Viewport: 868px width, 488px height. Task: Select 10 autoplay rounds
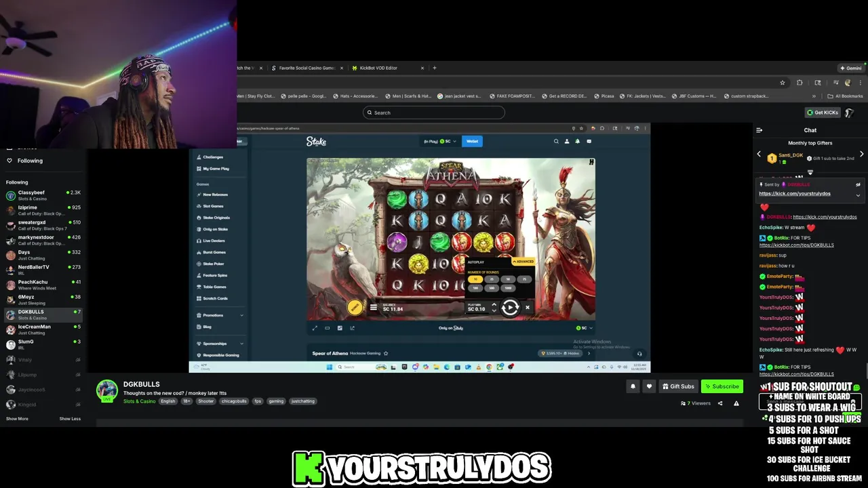tap(476, 279)
